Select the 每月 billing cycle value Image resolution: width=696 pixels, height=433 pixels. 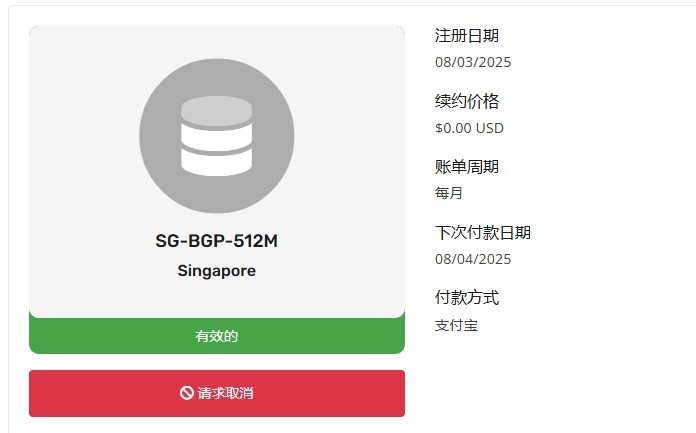449,193
